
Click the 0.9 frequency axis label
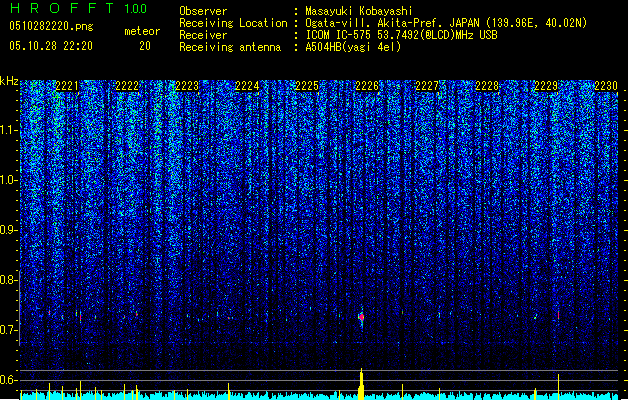coord(9,230)
